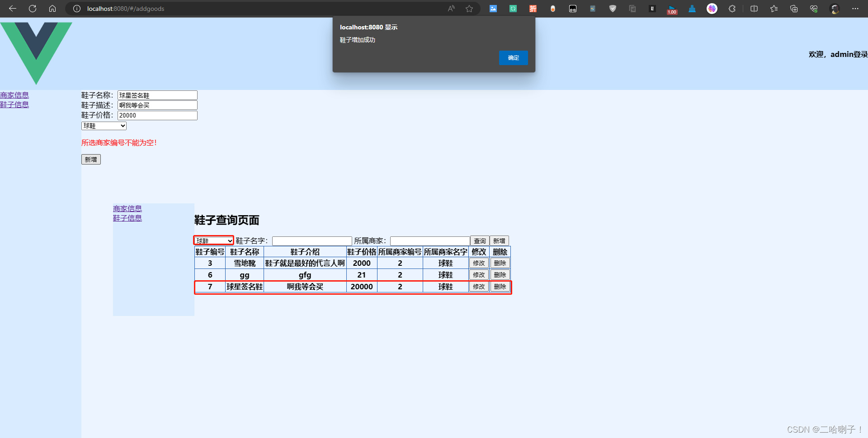
Task: Click the 新增 button below the red warning
Action: pyautogui.click(x=91, y=160)
